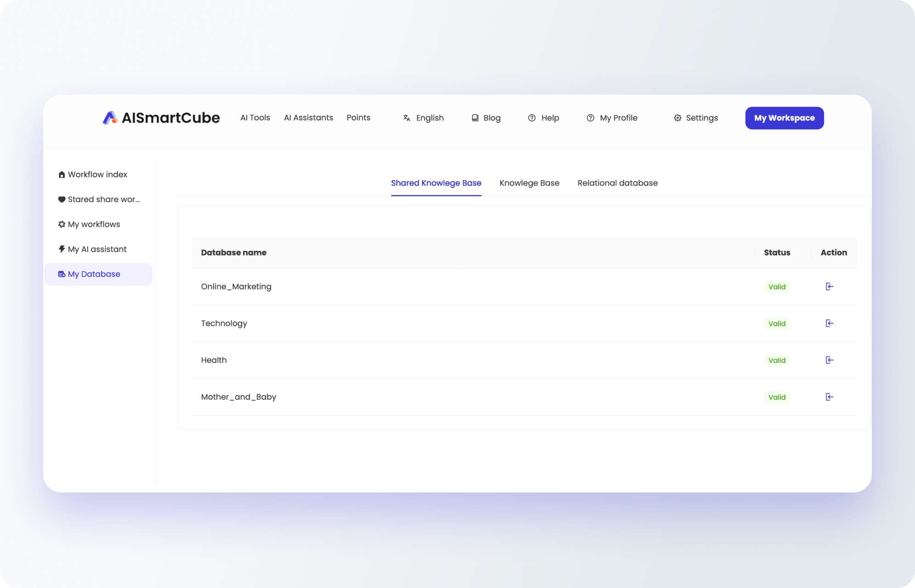
Task: Click the AISmartCube logo
Action: [x=161, y=118]
